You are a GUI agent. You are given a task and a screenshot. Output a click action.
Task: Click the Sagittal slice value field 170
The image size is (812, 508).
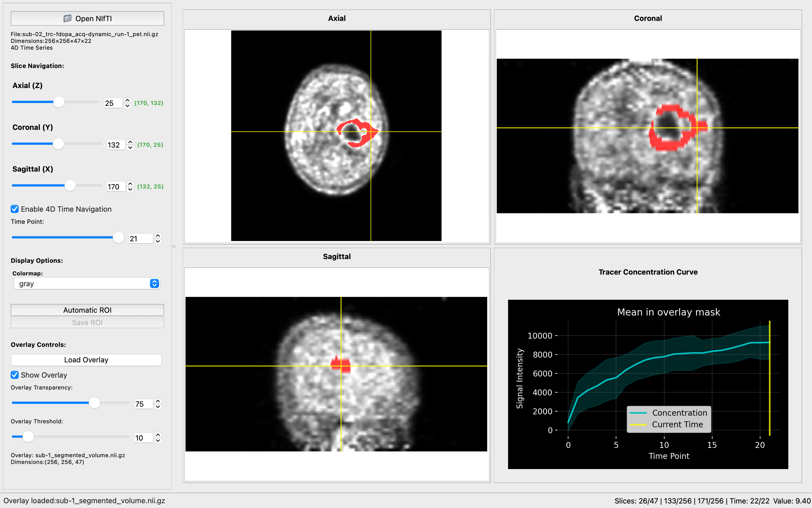(116, 187)
